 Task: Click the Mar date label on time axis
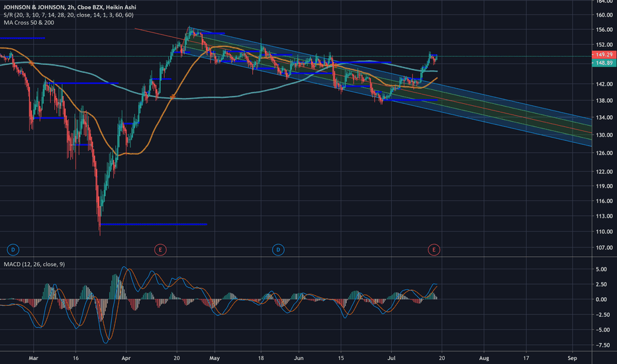34,357
